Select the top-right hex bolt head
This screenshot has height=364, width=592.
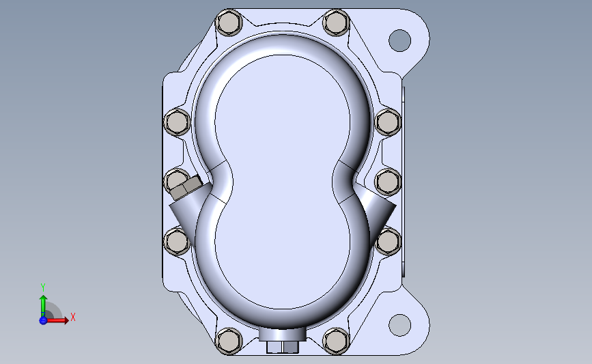(336, 23)
